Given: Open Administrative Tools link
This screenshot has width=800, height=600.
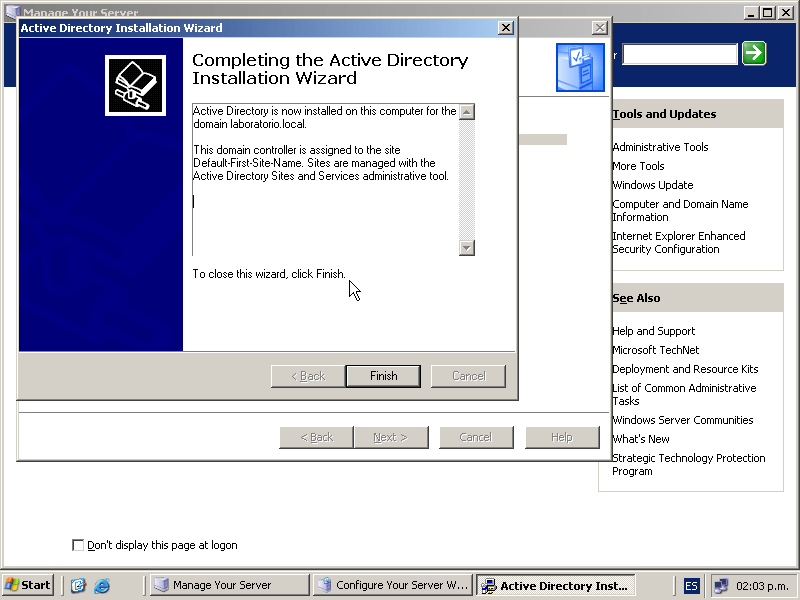Looking at the screenshot, I should click(x=660, y=147).
